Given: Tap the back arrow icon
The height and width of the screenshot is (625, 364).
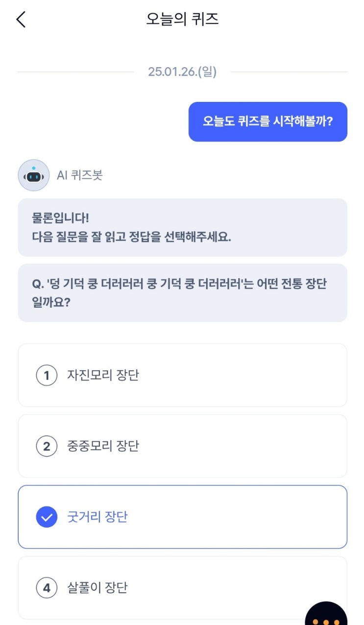Looking at the screenshot, I should [21, 20].
